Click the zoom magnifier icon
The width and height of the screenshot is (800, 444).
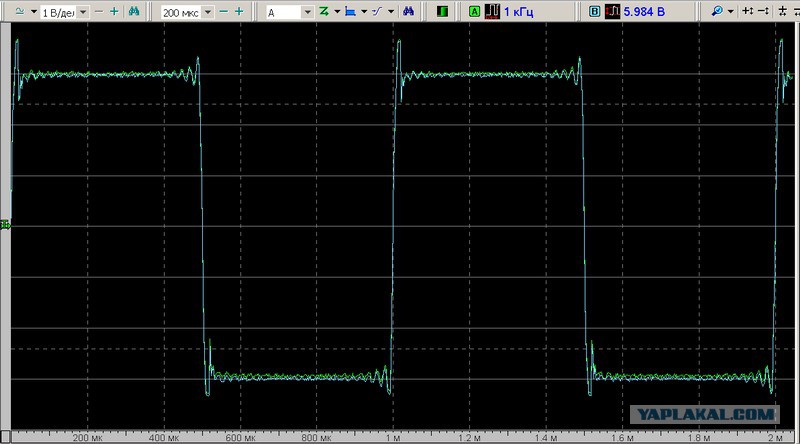(x=717, y=11)
